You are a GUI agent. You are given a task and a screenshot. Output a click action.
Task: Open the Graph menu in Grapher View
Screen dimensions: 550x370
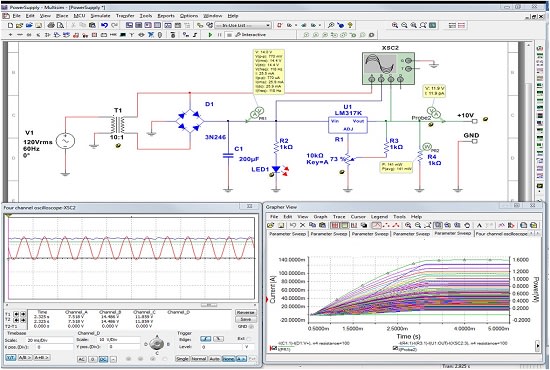click(320, 217)
